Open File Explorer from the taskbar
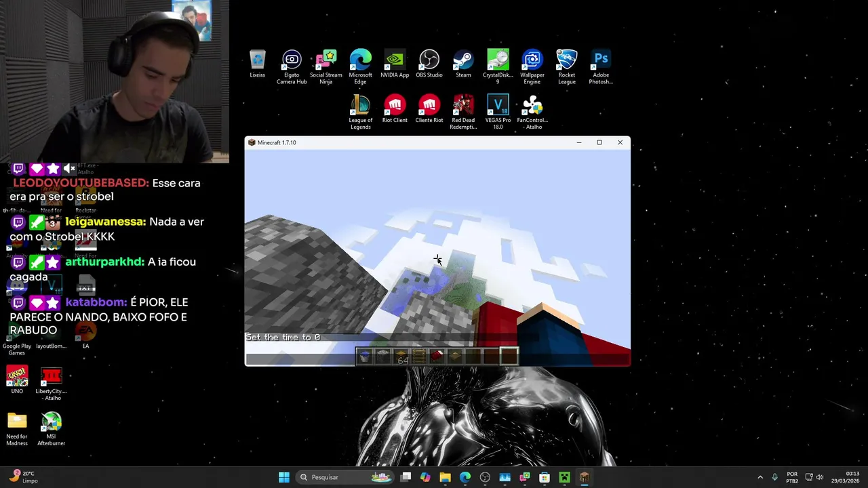868x488 pixels. pyautogui.click(x=445, y=477)
